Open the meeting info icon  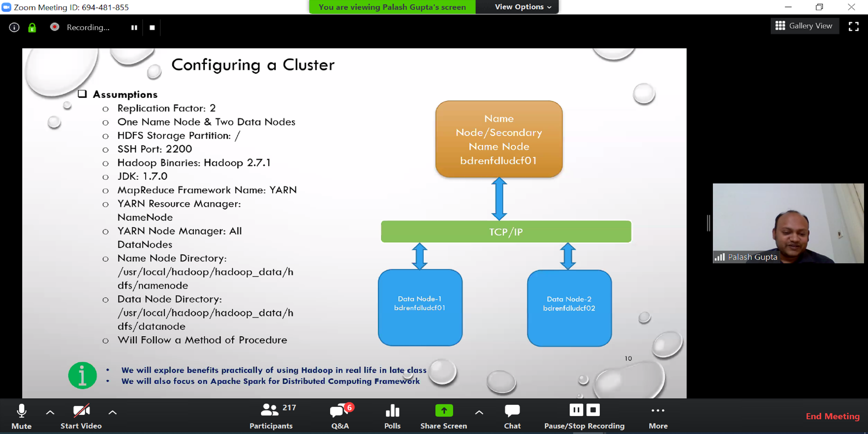14,27
